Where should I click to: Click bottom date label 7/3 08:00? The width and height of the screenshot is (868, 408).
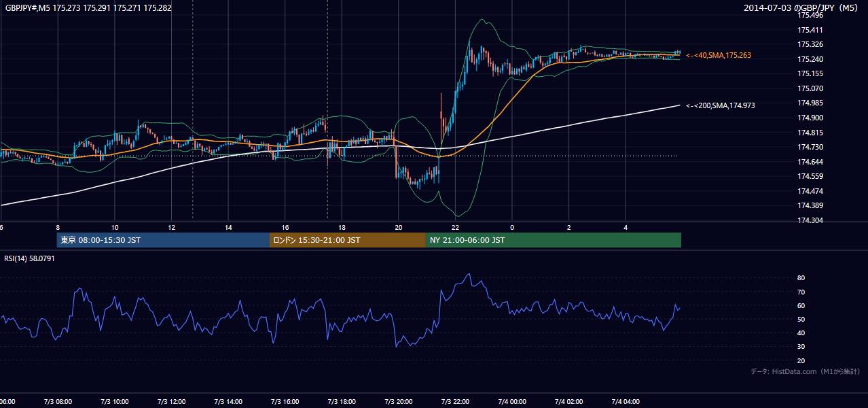(58, 402)
